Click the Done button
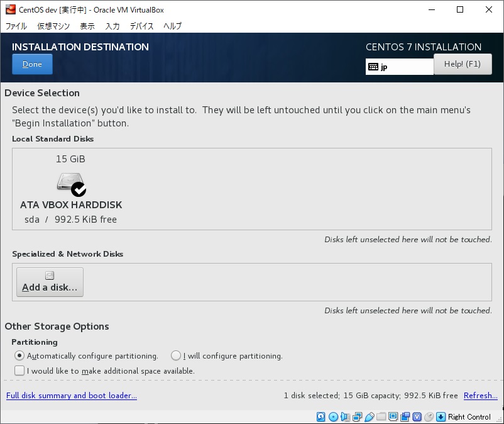 tap(32, 64)
